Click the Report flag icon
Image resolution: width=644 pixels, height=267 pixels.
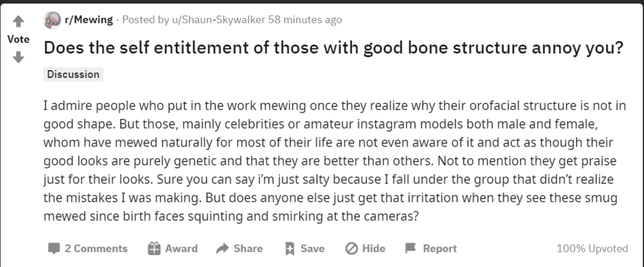click(410, 248)
